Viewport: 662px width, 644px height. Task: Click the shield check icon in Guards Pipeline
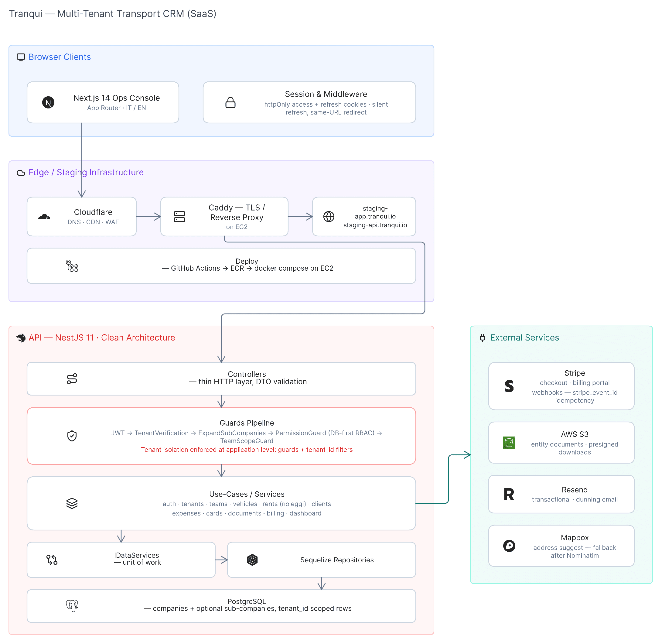[x=72, y=436]
